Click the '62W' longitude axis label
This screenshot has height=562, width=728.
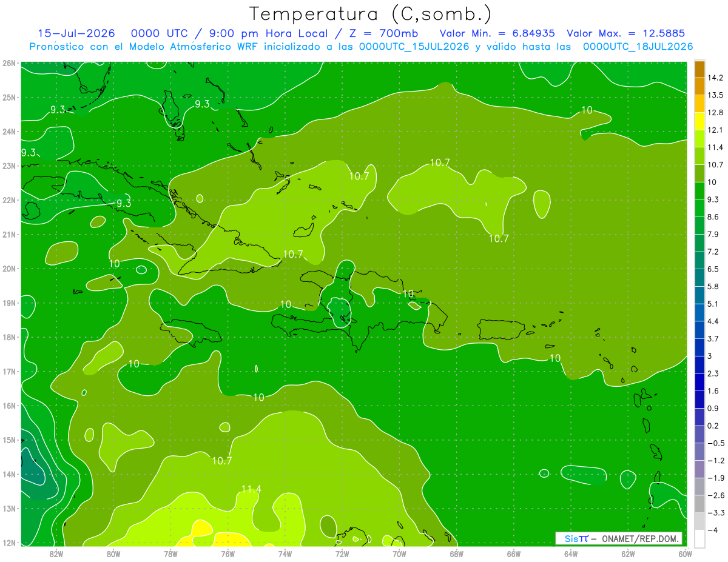point(629,553)
